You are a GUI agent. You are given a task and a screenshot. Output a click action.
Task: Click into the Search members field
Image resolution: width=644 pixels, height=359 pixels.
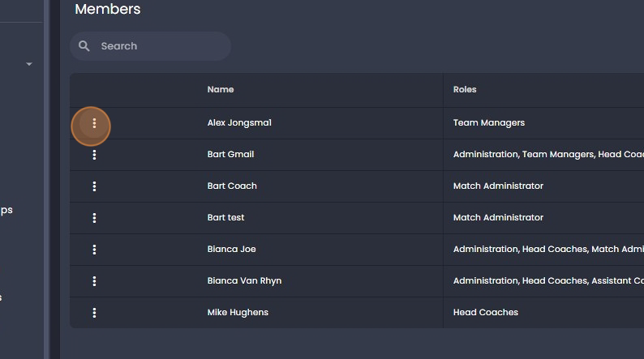pos(150,46)
